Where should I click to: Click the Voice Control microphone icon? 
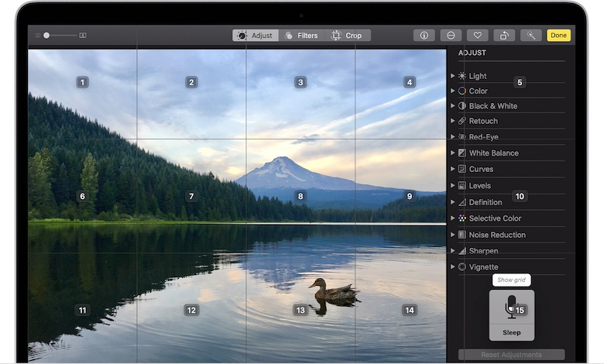tap(510, 307)
